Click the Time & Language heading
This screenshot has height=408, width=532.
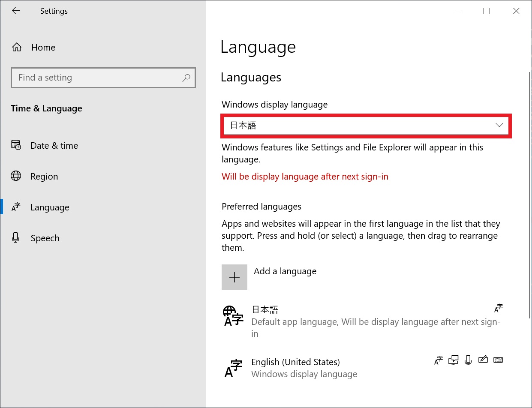pyautogui.click(x=46, y=108)
